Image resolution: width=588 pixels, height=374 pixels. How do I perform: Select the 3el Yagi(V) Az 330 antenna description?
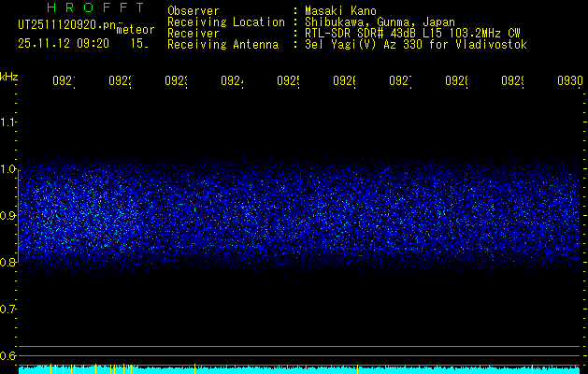(416, 45)
